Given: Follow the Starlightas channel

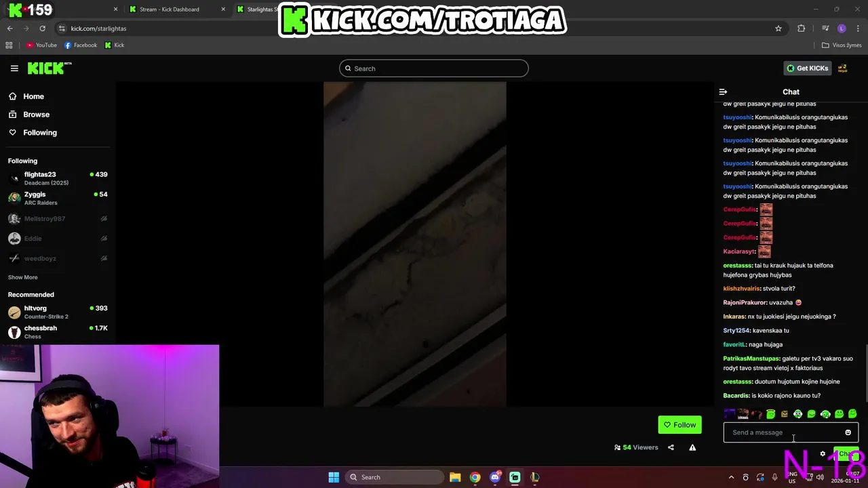Looking at the screenshot, I should (680, 425).
